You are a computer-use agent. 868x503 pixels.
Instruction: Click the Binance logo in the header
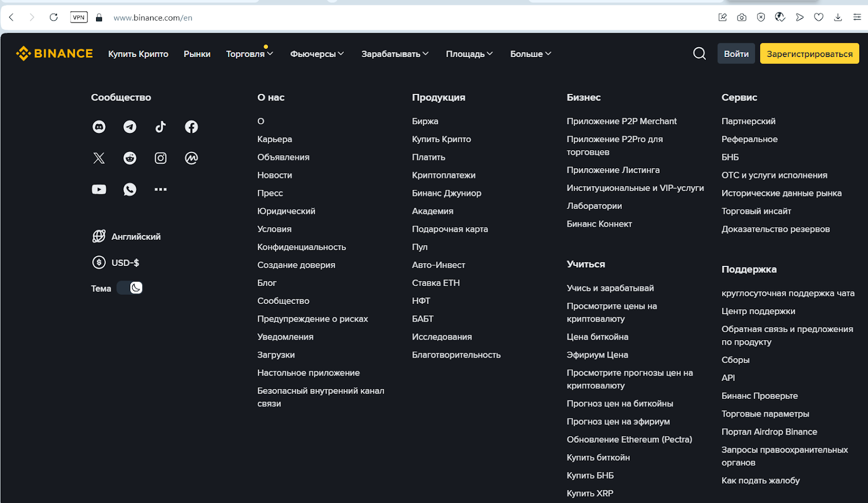pyautogui.click(x=54, y=53)
